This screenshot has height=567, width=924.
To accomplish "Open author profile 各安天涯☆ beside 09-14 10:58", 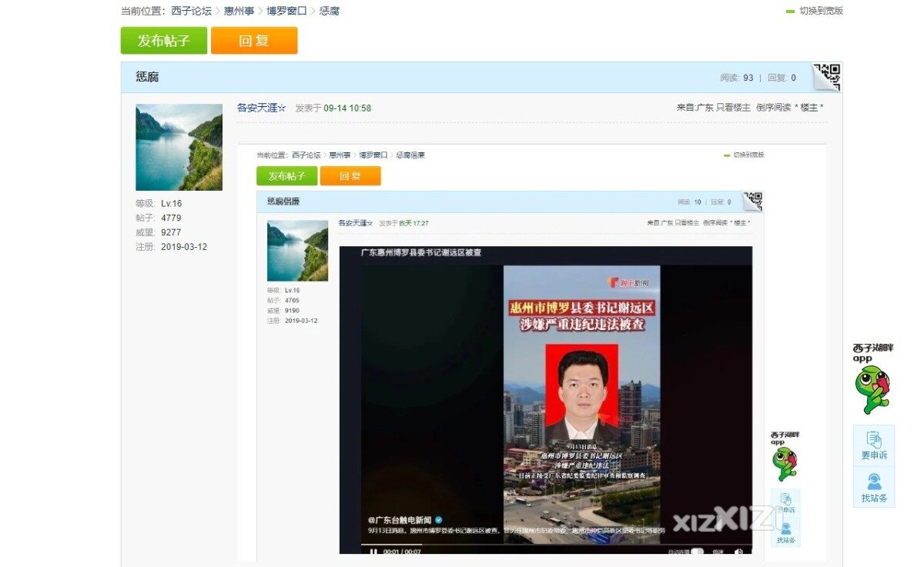I will [261, 108].
